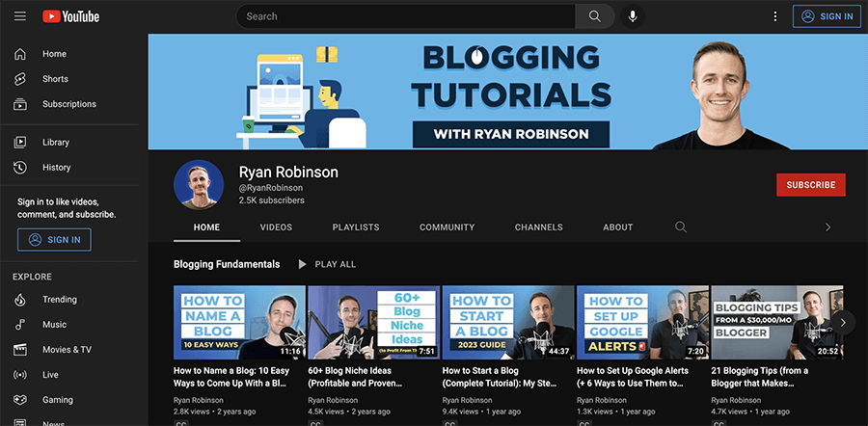Go to Trending in Explore
The height and width of the screenshot is (426, 868).
coord(59,300)
